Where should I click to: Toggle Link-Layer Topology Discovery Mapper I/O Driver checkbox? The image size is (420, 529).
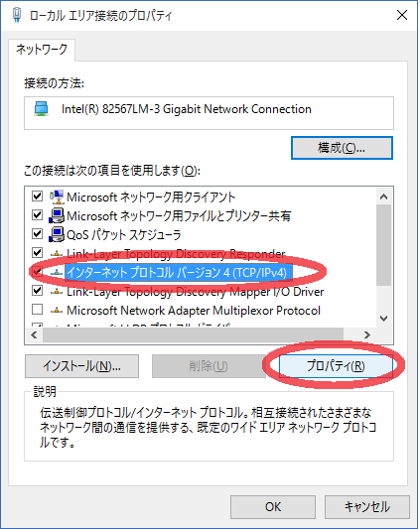37,290
